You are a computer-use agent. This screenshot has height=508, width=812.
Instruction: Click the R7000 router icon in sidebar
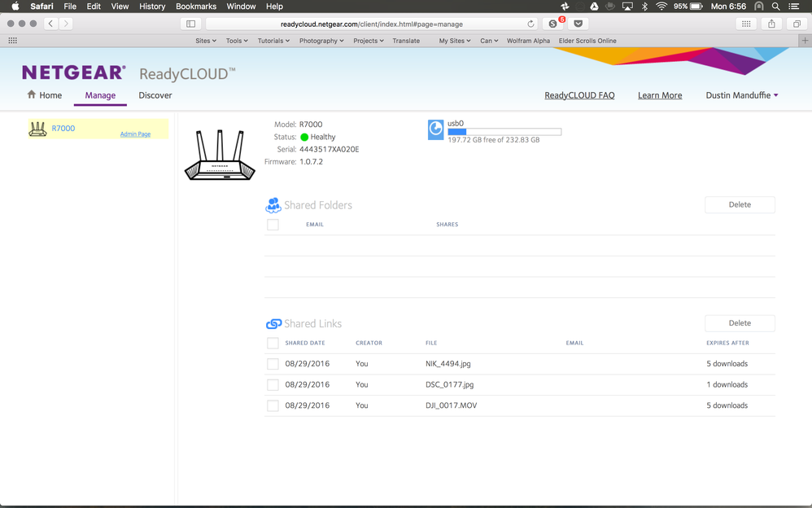(x=37, y=129)
